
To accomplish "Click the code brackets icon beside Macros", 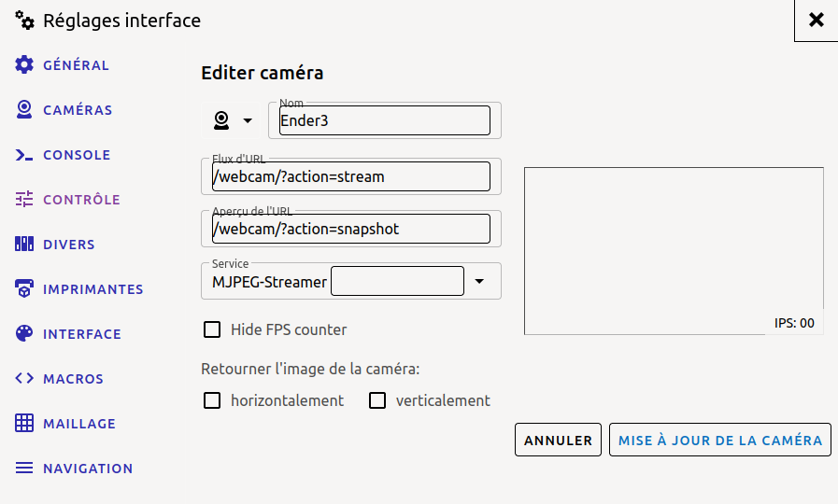I will tap(24, 379).
